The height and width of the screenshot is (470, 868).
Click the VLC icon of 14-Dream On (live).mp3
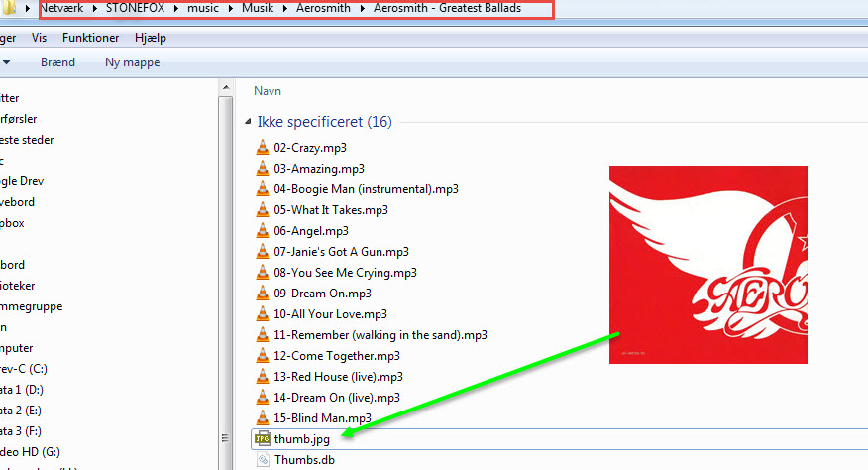coord(263,397)
